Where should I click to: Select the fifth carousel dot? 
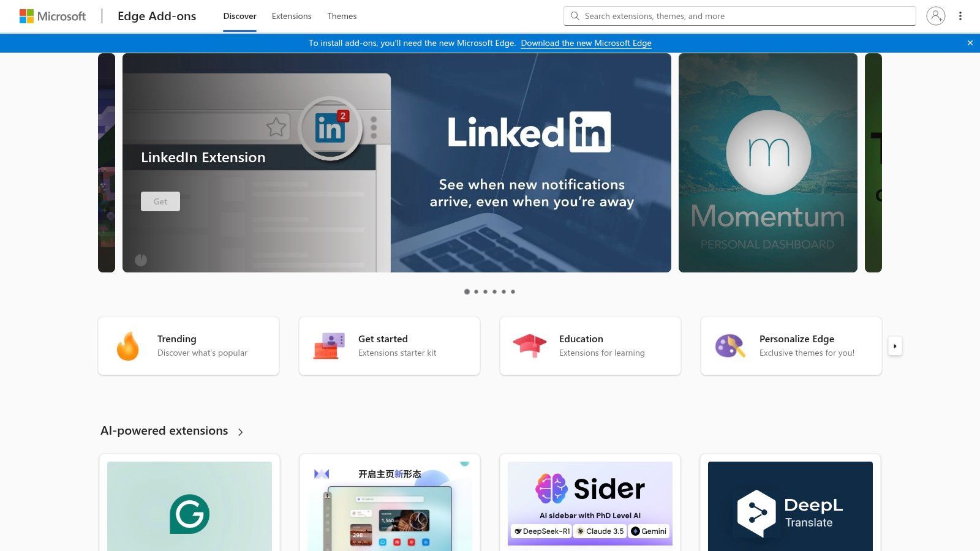click(503, 291)
